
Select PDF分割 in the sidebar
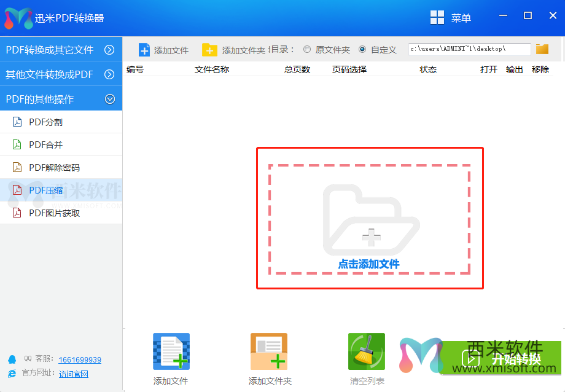pos(45,122)
